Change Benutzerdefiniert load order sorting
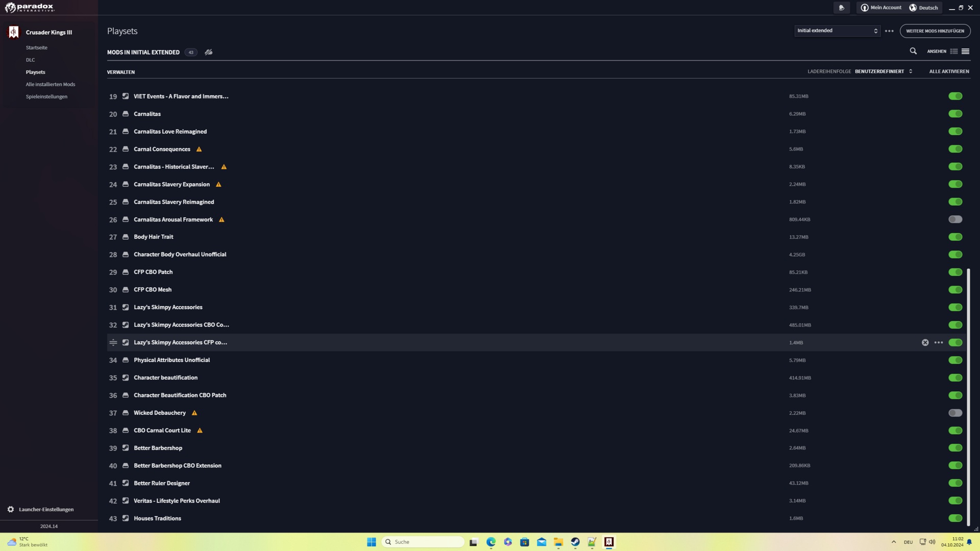The width and height of the screenshot is (980, 551). [884, 71]
